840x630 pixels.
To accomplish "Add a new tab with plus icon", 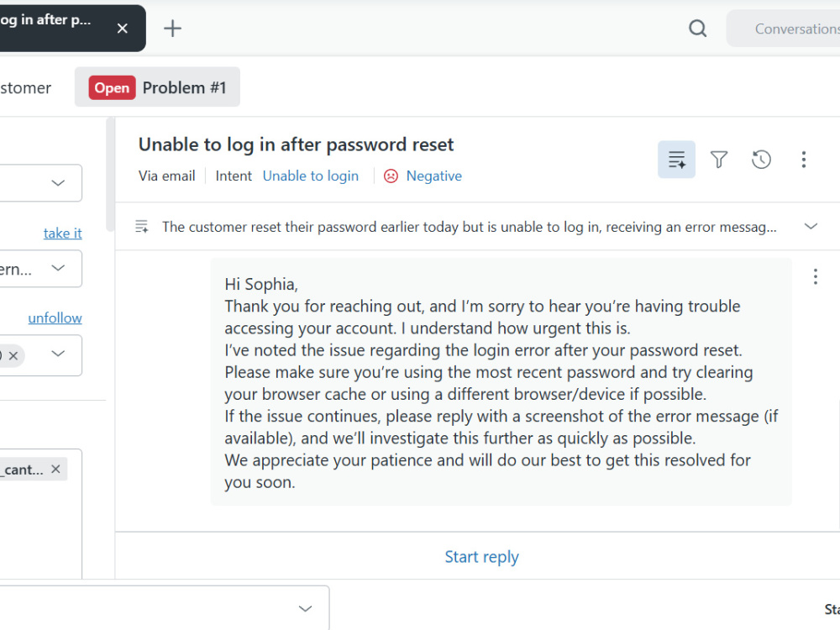I will [172, 29].
